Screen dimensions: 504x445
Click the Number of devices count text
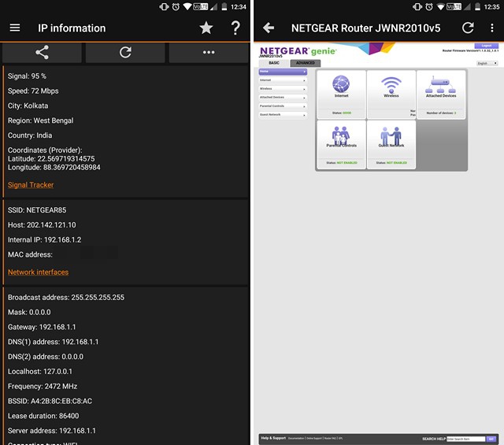point(441,113)
